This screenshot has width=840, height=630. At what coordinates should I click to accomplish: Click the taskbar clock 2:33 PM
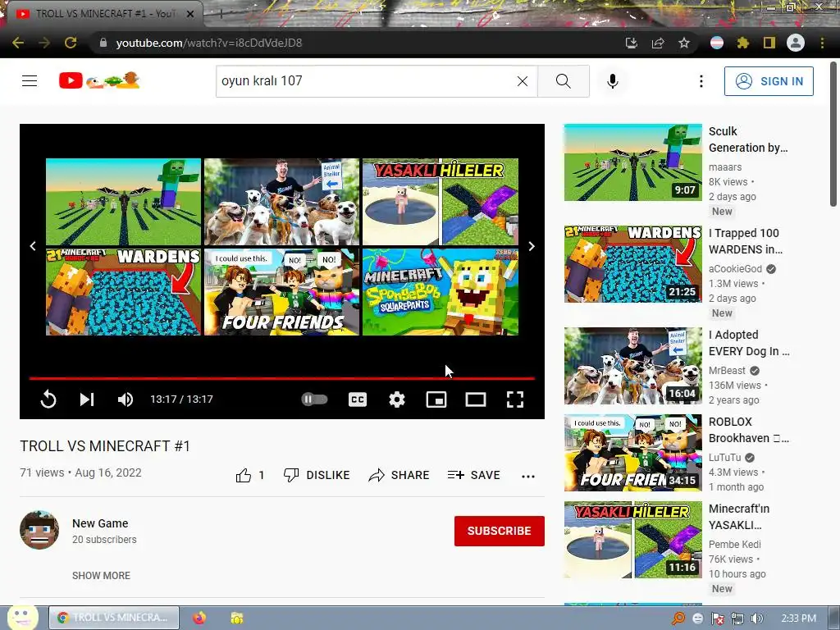[798, 619]
